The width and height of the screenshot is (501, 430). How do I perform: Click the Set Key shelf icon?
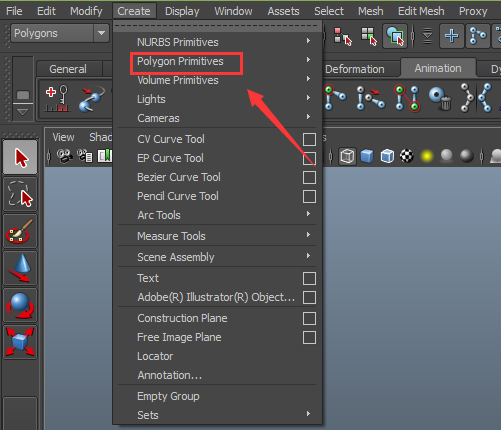57,98
